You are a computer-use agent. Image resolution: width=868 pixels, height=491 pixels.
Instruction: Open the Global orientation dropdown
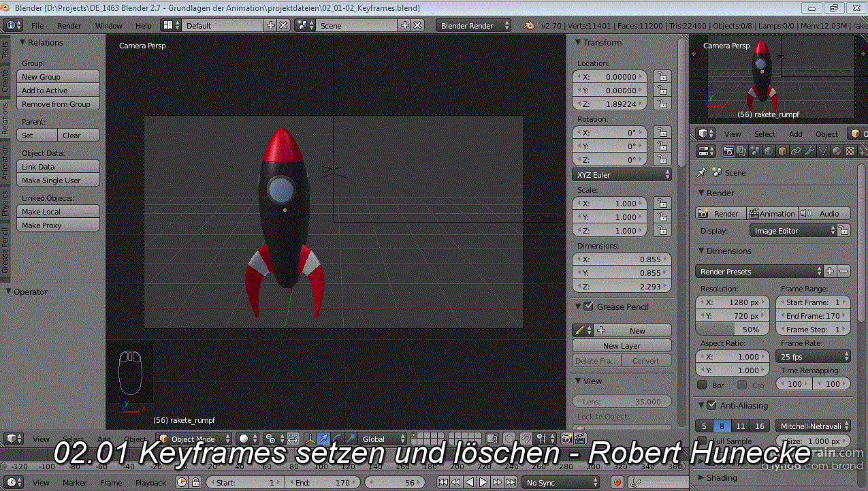click(383, 439)
